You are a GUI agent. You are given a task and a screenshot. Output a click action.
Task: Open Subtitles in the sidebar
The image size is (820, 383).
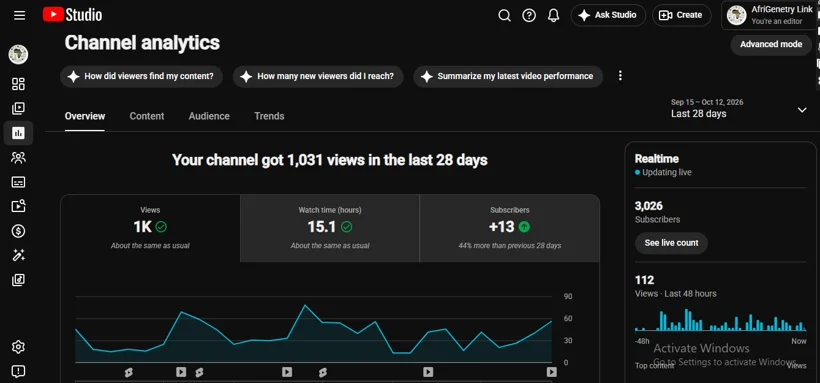click(x=18, y=182)
